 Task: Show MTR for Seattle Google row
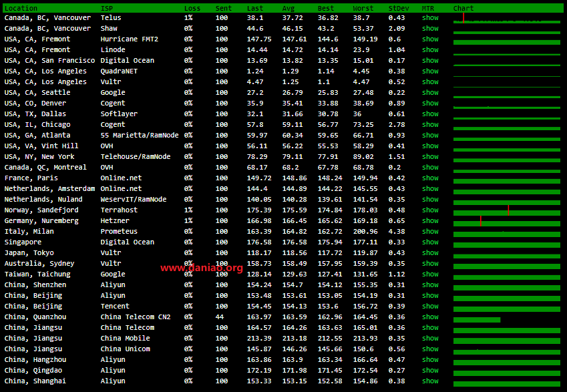pos(430,93)
